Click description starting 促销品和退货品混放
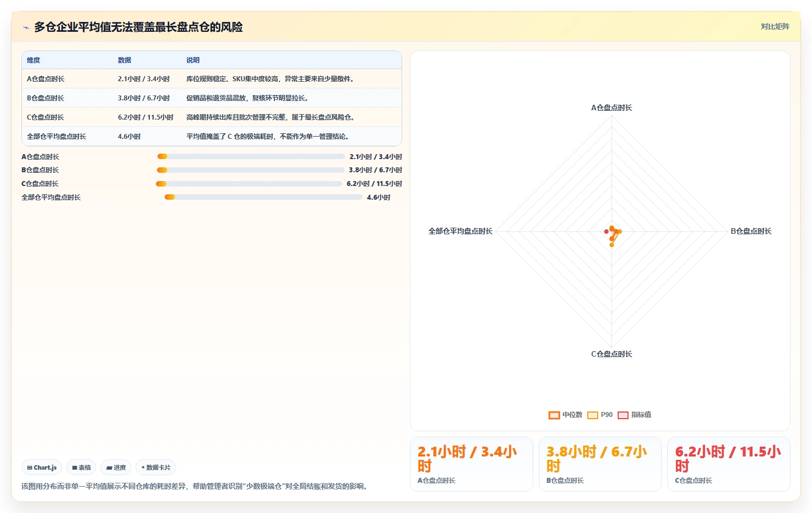The width and height of the screenshot is (812, 513). coord(249,98)
